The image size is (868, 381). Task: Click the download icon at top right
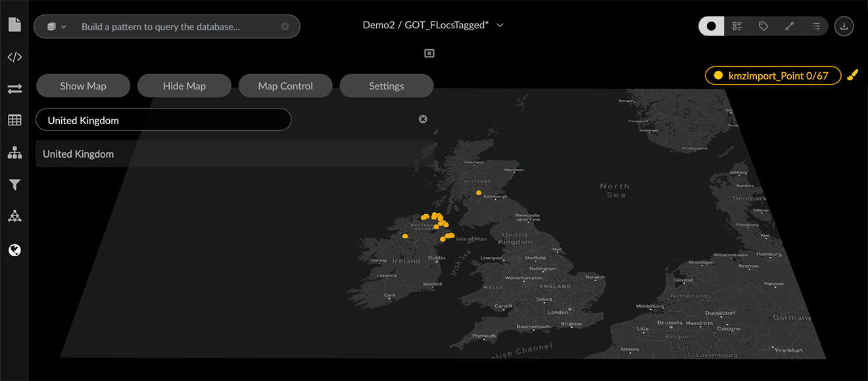tap(844, 26)
